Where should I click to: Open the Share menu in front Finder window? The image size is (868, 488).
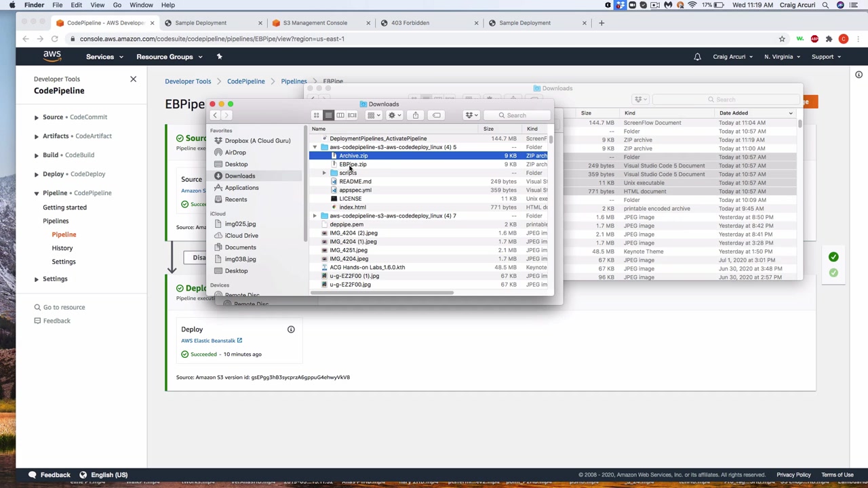(416, 115)
